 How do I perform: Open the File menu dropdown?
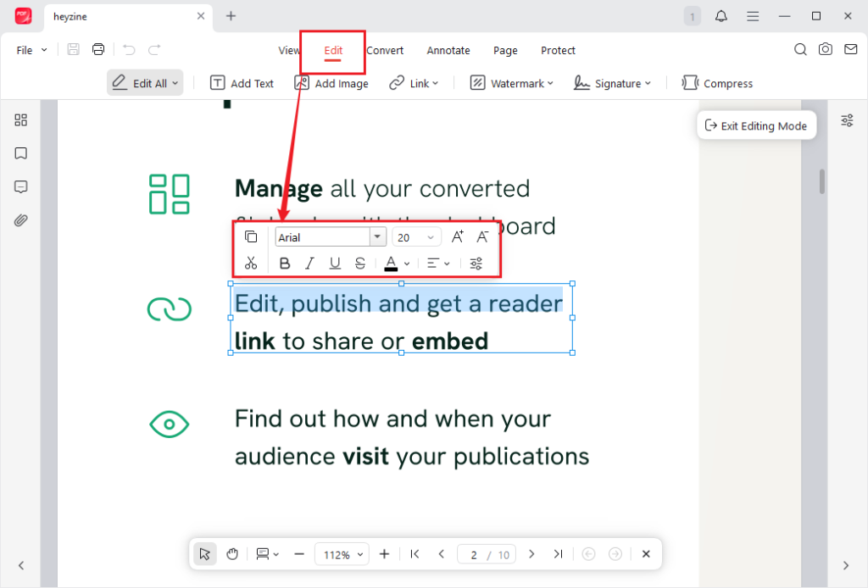(31, 50)
